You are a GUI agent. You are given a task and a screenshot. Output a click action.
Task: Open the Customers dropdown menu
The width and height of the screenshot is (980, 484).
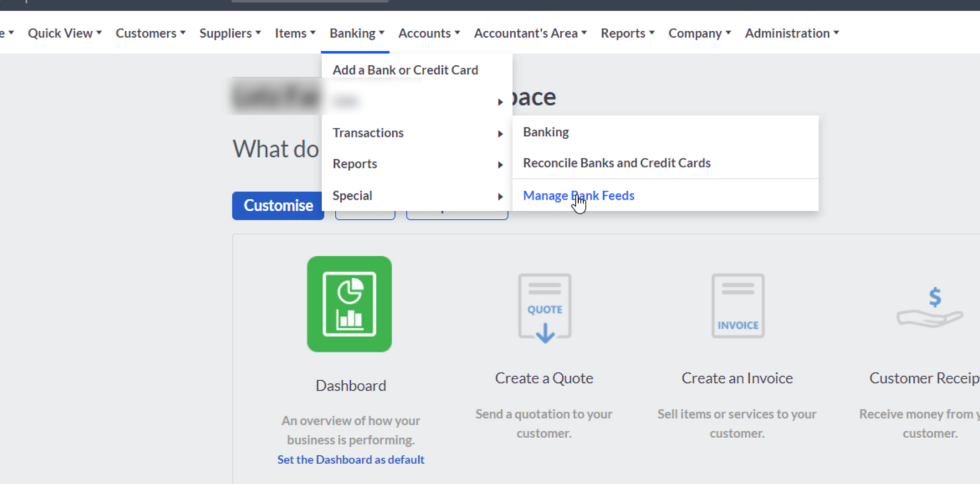pos(150,33)
